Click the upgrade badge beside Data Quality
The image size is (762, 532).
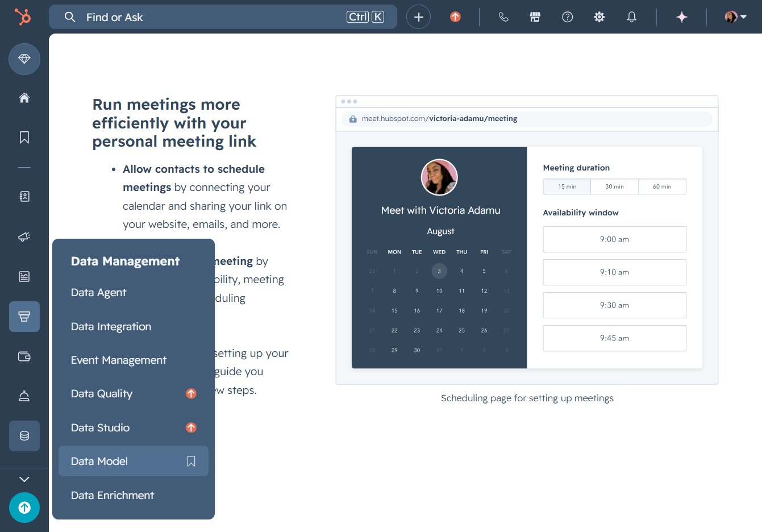[191, 393]
